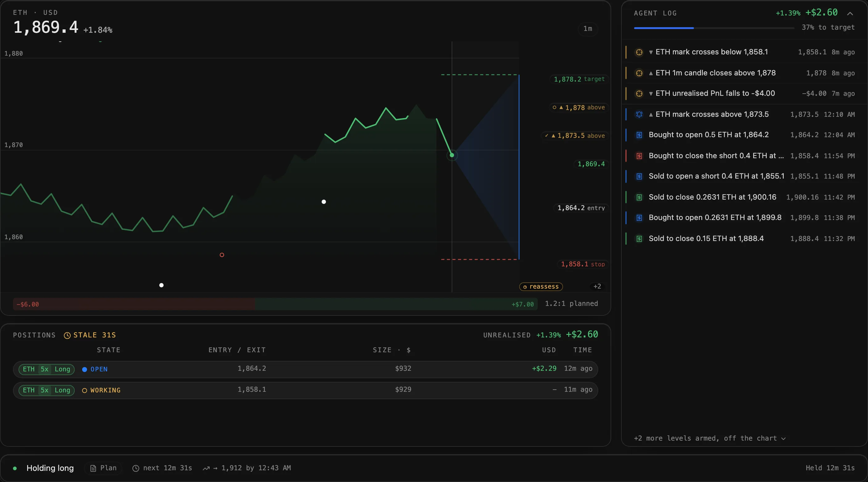Click the green status dot beside 'Holding long'

point(15,468)
